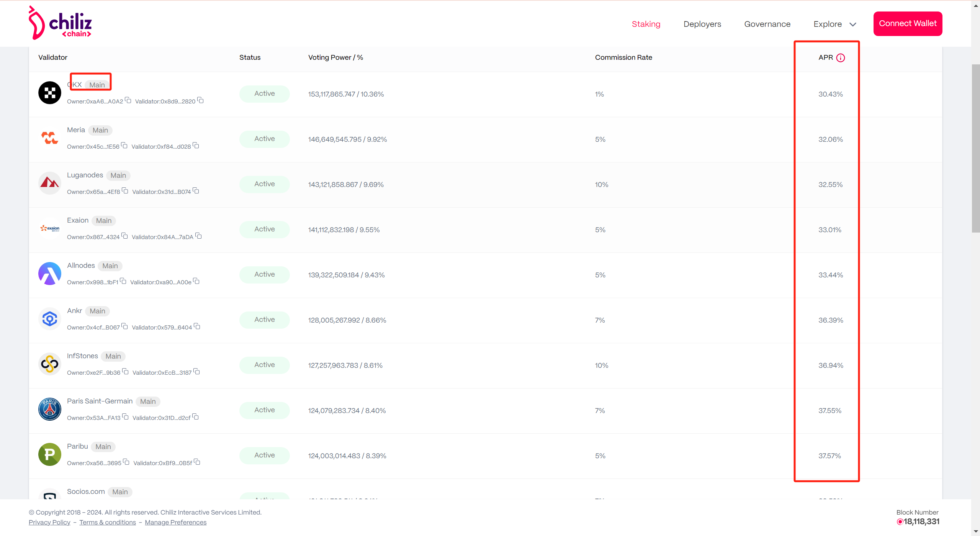This screenshot has height=536, width=980.
Task: Select the Exaion validator name
Action: [x=78, y=220]
